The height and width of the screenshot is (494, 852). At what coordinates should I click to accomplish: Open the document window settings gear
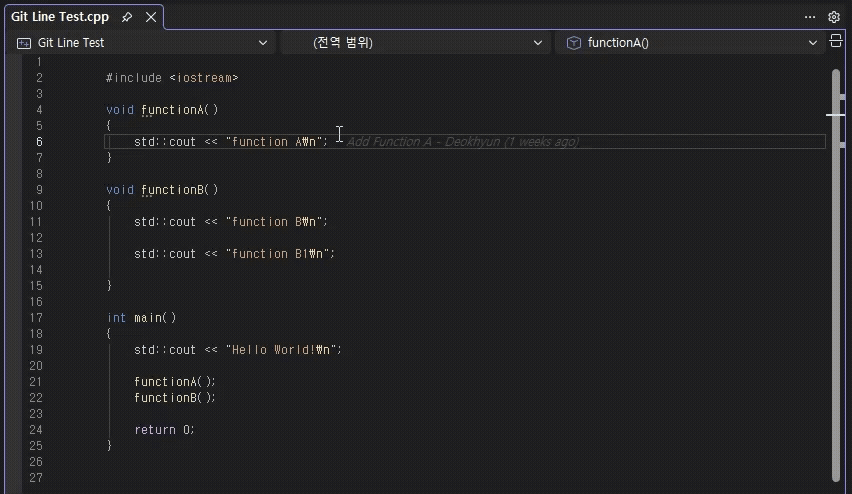834,17
